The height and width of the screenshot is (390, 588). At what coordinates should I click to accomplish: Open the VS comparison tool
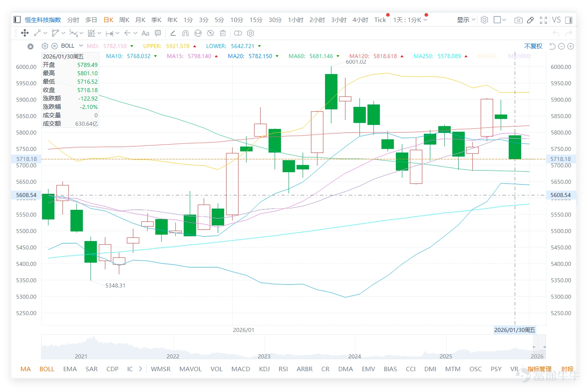(556, 20)
